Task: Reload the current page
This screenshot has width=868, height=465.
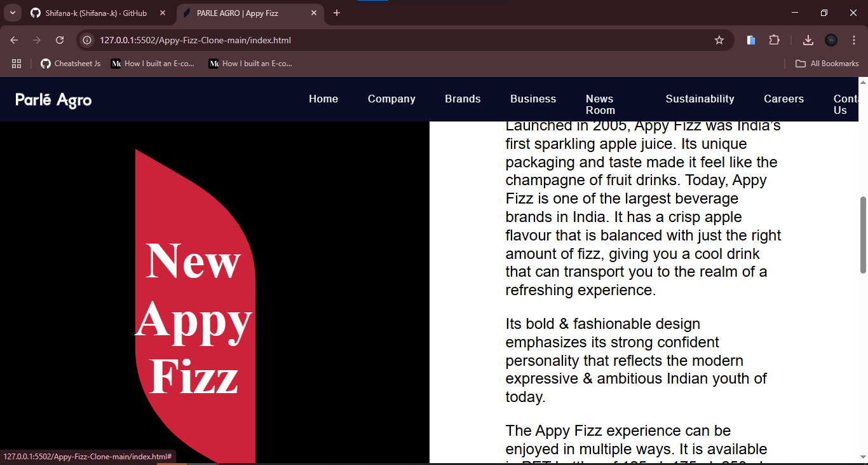Action: tap(60, 40)
